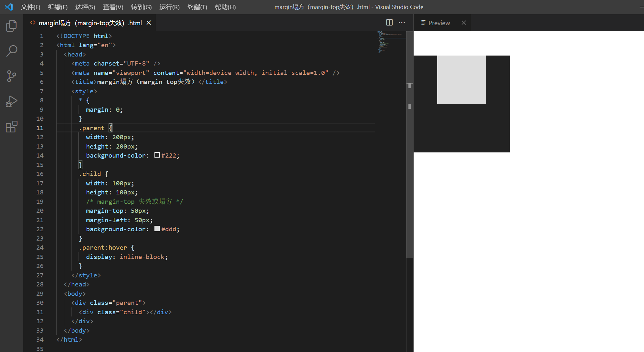Click line number 20 in gutter
Screen dimensions: 644x352
click(40, 211)
